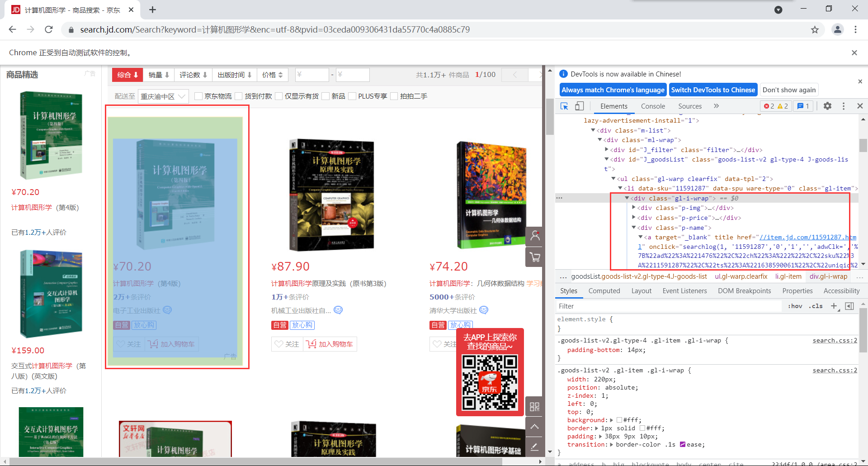Open the ease timing function swatch editor

pos(683,445)
